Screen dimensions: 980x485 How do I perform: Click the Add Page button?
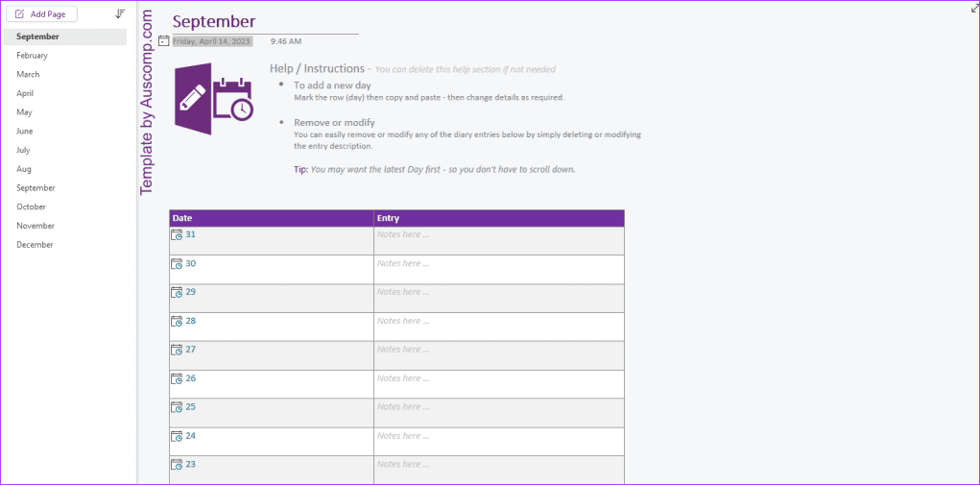[42, 13]
